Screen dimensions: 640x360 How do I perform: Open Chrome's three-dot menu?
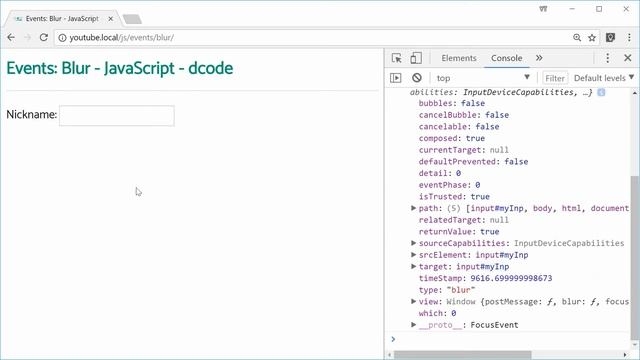click(629, 38)
